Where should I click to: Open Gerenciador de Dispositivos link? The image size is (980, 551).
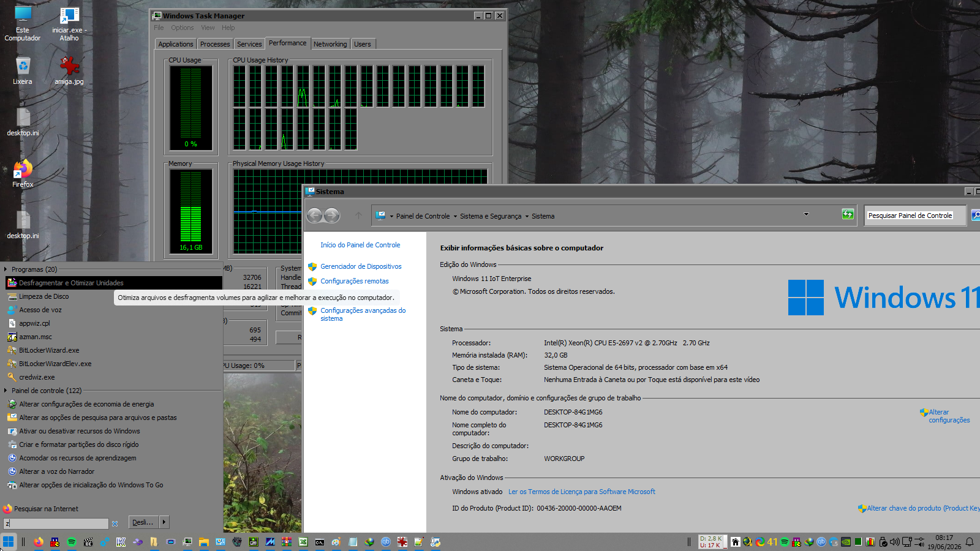pyautogui.click(x=361, y=266)
